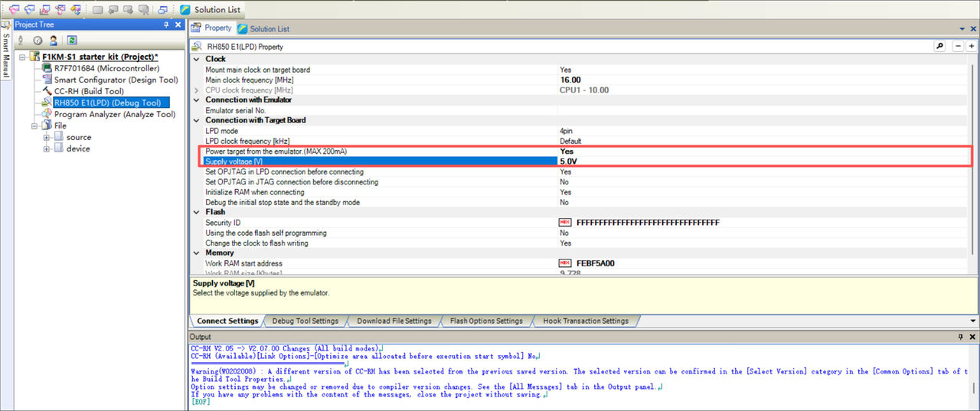Click the second panel icon in top toolbar

click(x=31, y=10)
